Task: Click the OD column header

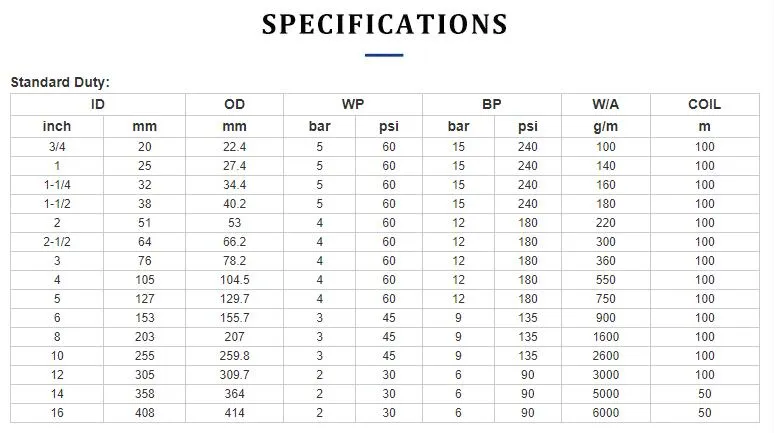Action: pos(235,104)
